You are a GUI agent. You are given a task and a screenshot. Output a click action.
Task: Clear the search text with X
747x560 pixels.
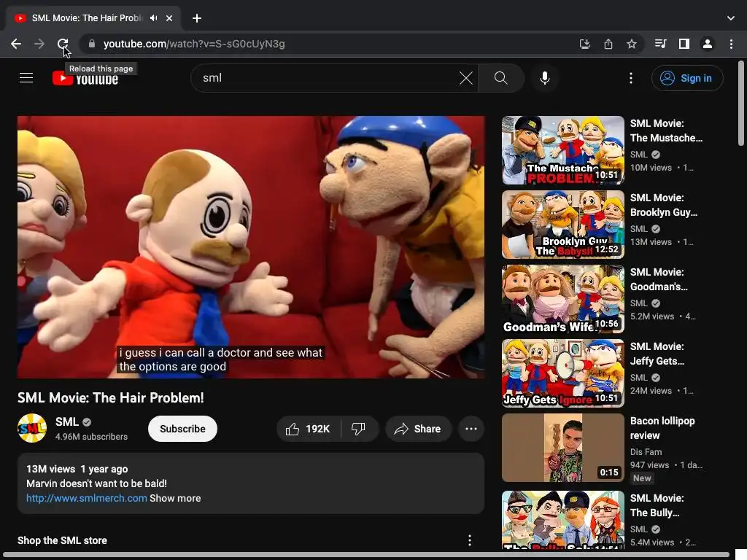[x=466, y=78]
